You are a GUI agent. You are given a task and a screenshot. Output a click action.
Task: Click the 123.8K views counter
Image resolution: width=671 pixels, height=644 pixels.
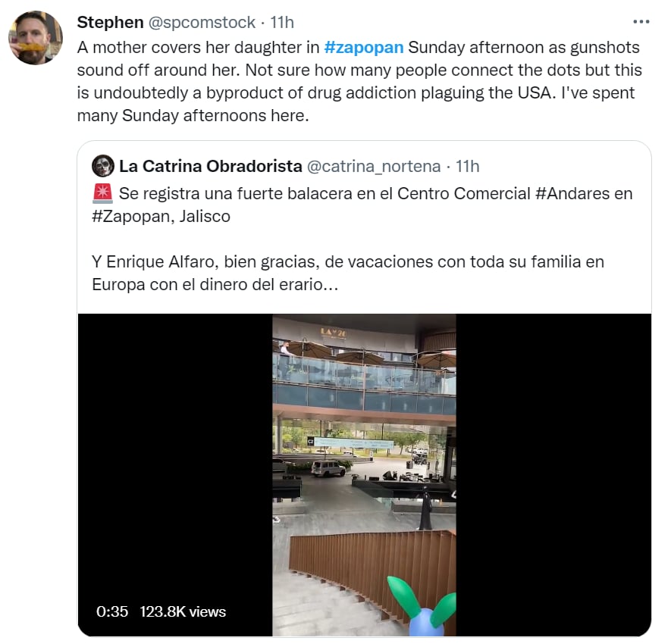[183, 611]
